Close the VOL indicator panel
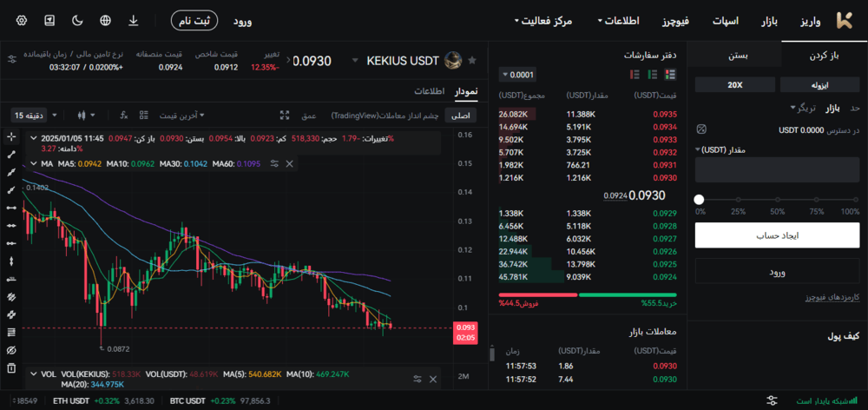 tap(433, 379)
